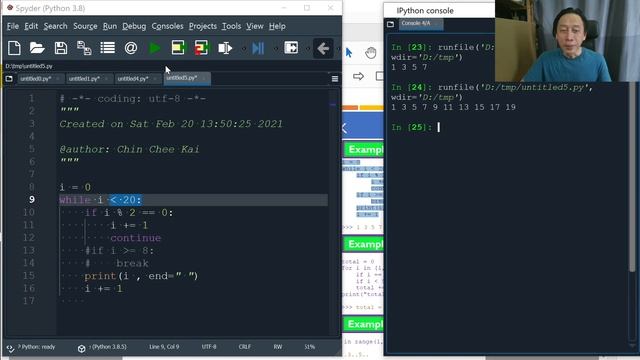640x360 pixels.
Task: Click '@author: Chin Chee Kai' docstring line
Action: point(129,149)
